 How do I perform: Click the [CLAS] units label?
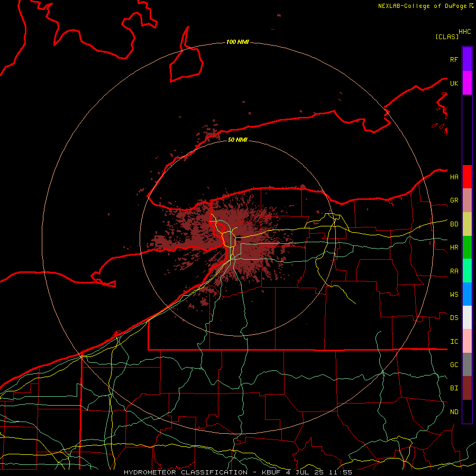coord(446,37)
